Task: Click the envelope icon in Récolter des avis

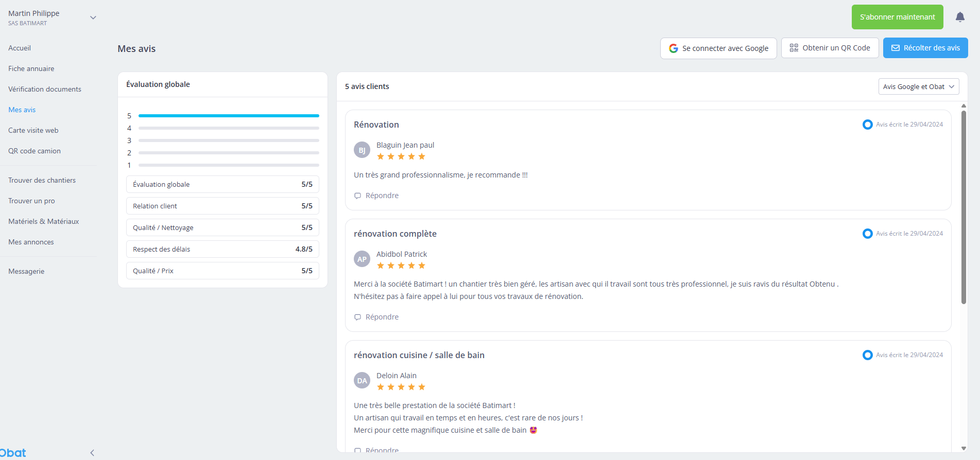Action: tap(896, 48)
